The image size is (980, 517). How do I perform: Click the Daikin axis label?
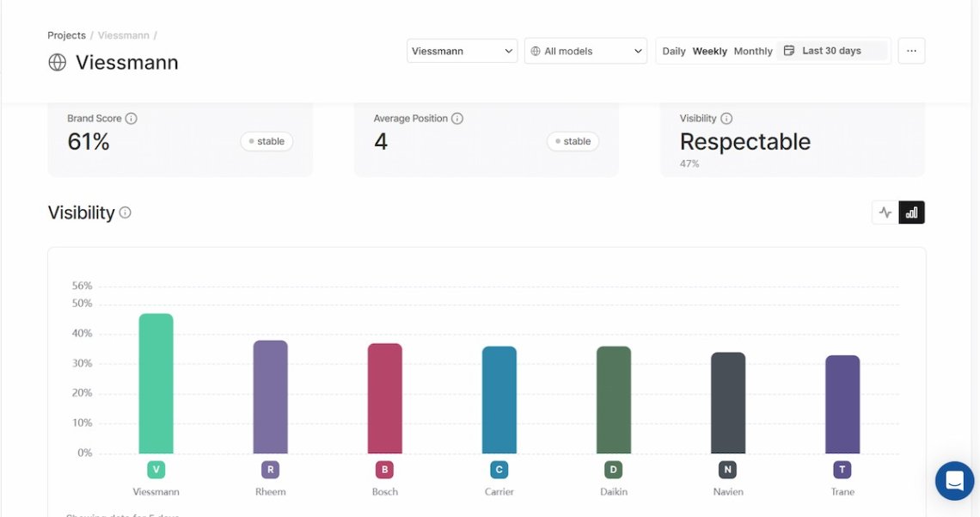[x=614, y=492]
